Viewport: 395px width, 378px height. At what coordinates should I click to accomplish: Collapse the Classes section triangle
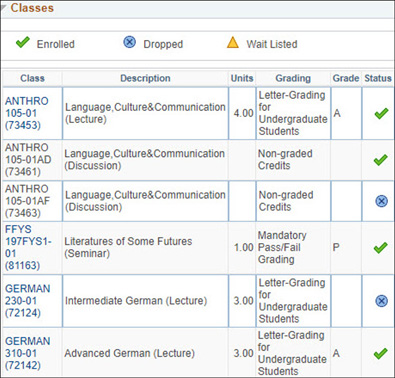[3, 7]
